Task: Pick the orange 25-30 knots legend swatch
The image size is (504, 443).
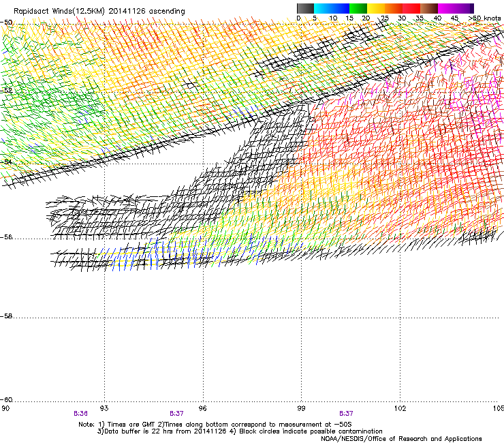Action: tap(394, 8)
